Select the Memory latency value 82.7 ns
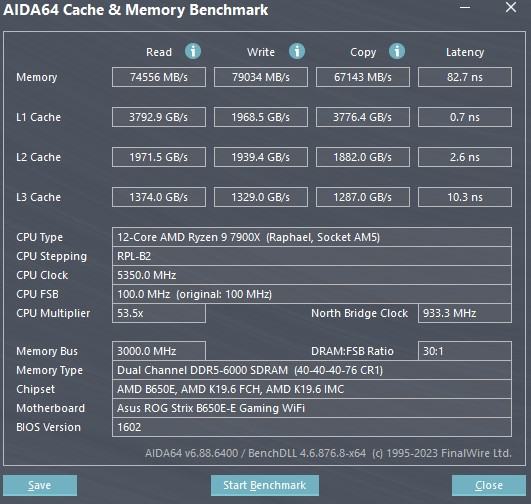The height and width of the screenshot is (504, 531). [465, 77]
